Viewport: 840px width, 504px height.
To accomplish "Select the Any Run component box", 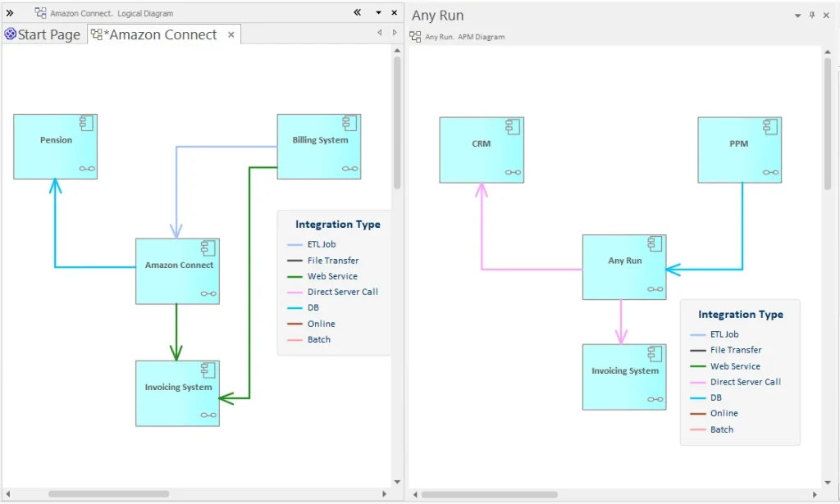I will coord(624,267).
